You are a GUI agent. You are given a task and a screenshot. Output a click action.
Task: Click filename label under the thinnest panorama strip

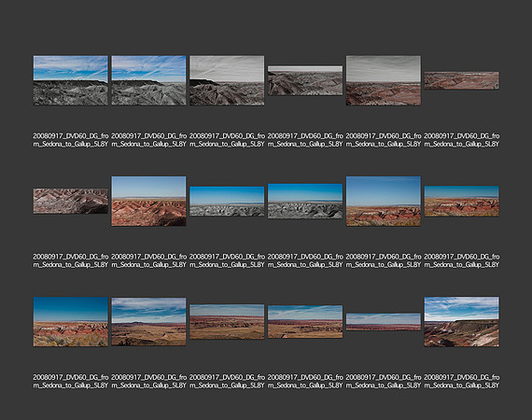pyautogui.click(x=384, y=382)
